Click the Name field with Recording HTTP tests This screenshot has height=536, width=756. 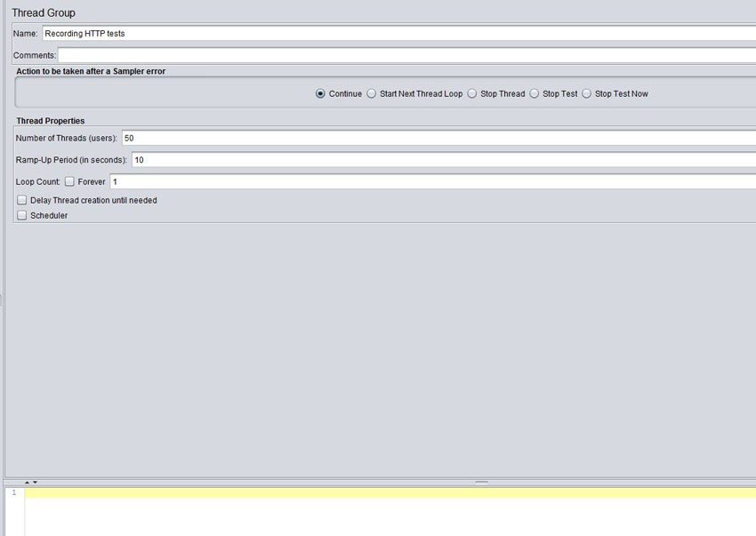[399, 33]
